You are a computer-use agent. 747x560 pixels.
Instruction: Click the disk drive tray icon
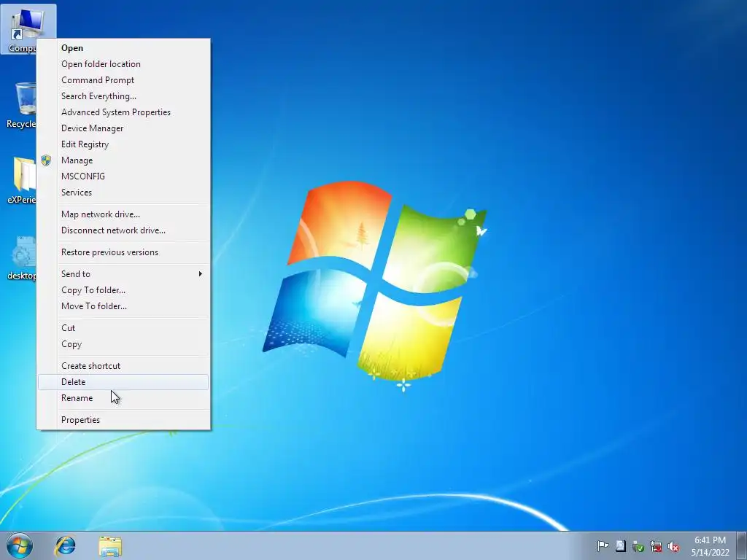click(620, 546)
